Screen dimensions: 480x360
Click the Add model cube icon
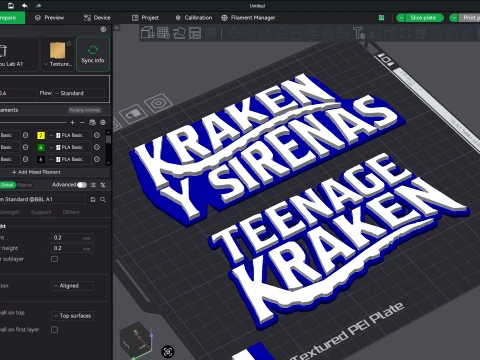pyautogui.click(x=147, y=33)
